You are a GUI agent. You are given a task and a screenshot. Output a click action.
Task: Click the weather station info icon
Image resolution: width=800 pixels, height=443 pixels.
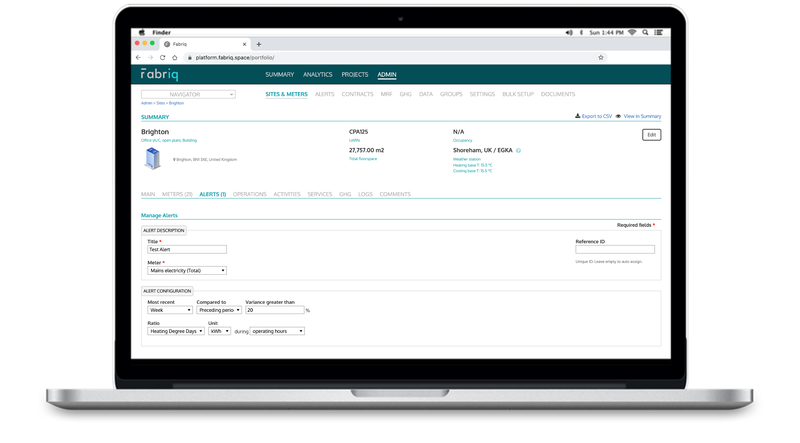pyautogui.click(x=518, y=151)
